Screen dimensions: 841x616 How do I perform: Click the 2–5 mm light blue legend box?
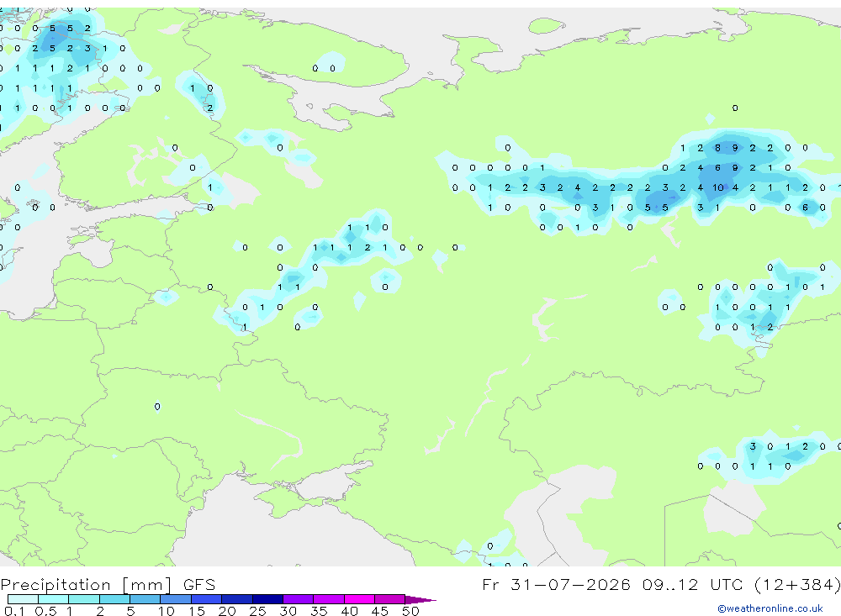click(114, 599)
